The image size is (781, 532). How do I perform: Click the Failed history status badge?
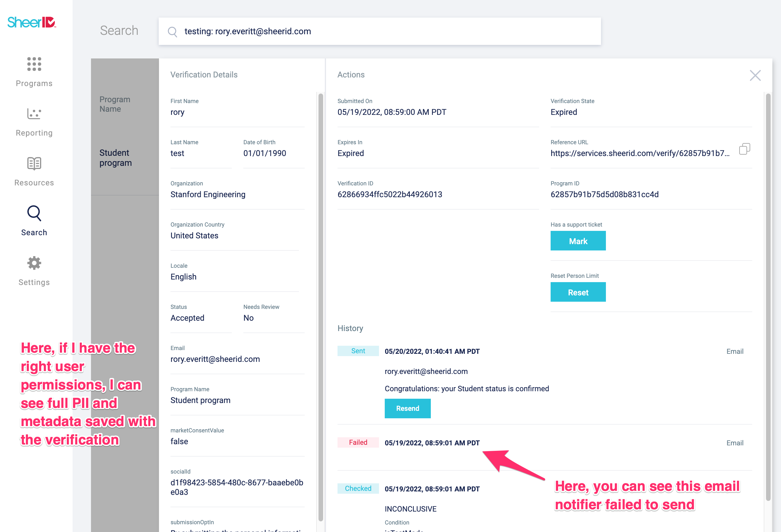[358, 442]
